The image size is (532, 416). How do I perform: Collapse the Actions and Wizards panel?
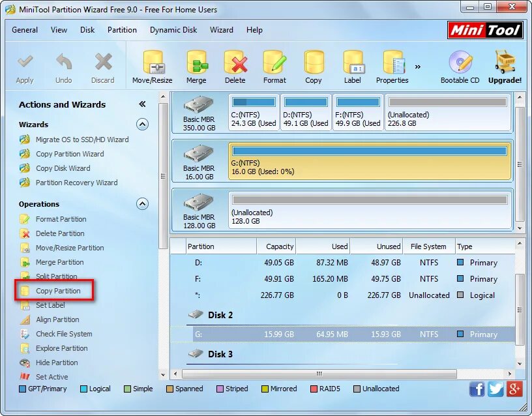coord(143,104)
